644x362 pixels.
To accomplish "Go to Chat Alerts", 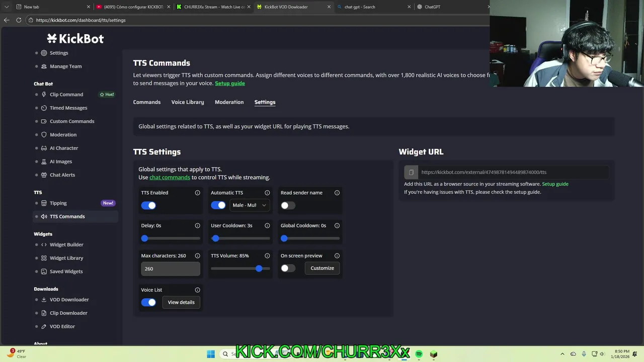I will tap(62, 175).
